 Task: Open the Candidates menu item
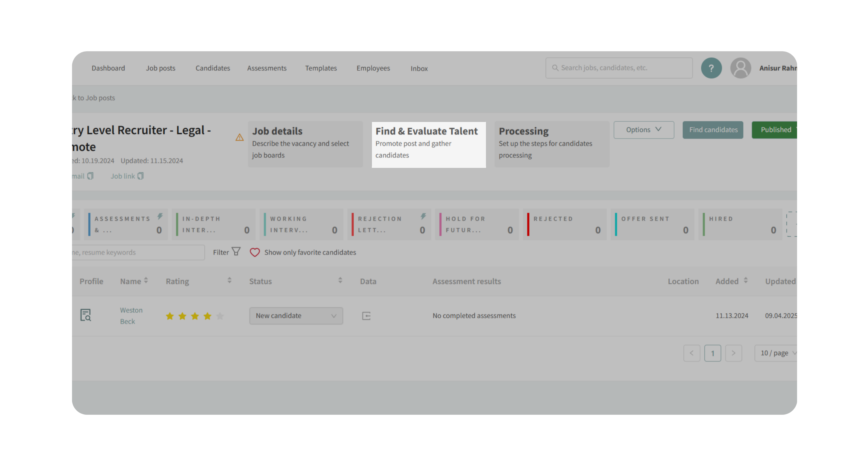click(213, 68)
